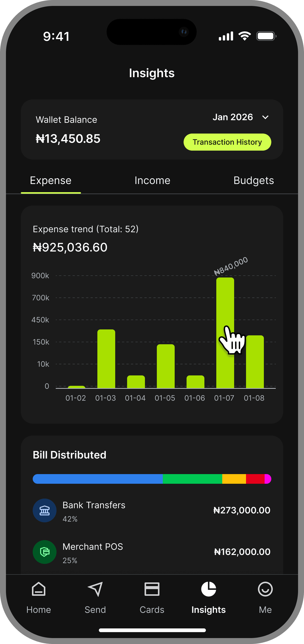304x644 pixels.
Task: Click the blue segment of distribution bar
Action: (98, 479)
